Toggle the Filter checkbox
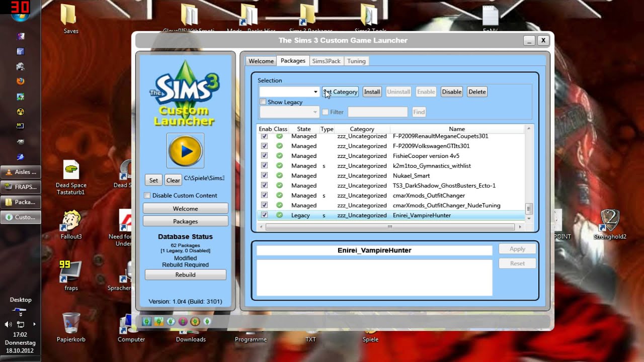The width and height of the screenshot is (644, 362). point(325,112)
